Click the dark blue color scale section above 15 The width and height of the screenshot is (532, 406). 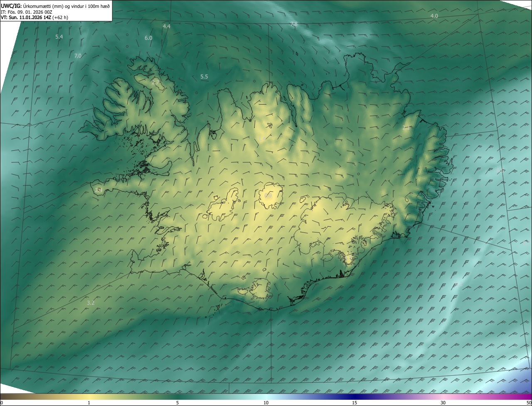point(355,397)
